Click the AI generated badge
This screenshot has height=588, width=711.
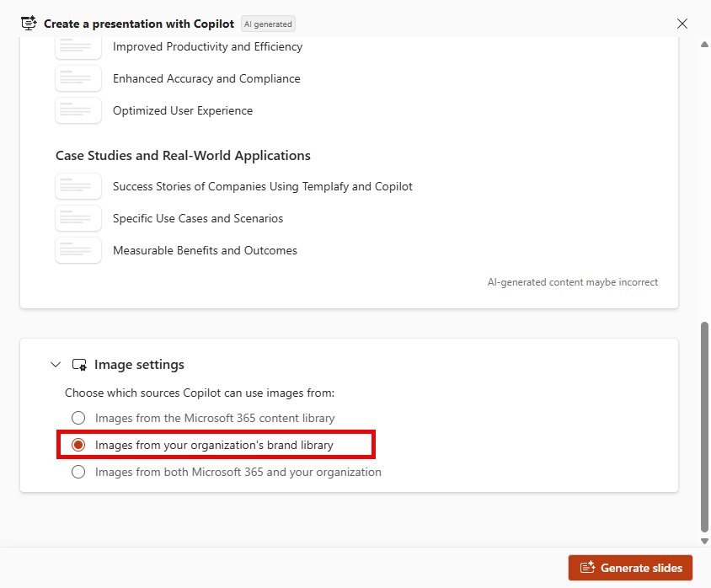tap(268, 24)
